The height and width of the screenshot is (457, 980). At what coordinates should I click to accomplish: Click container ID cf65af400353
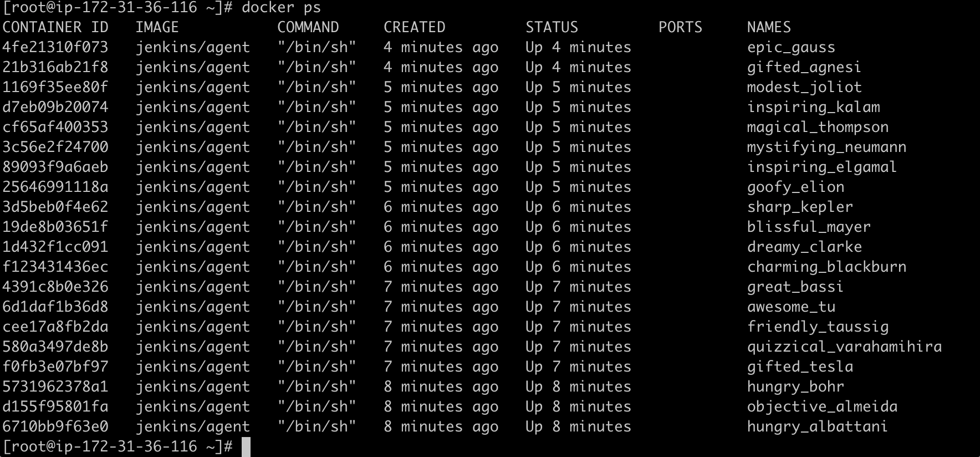tap(55, 127)
